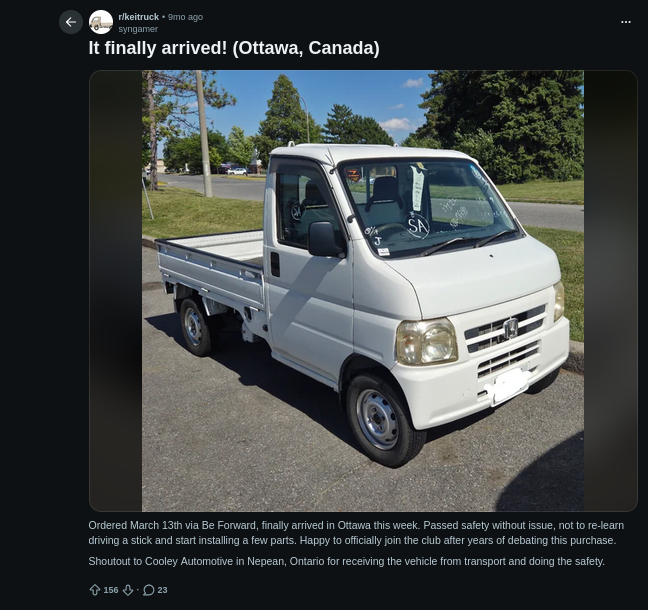648x610 pixels.
Task: Open the three-dot post options menu
Action: [x=626, y=22]
